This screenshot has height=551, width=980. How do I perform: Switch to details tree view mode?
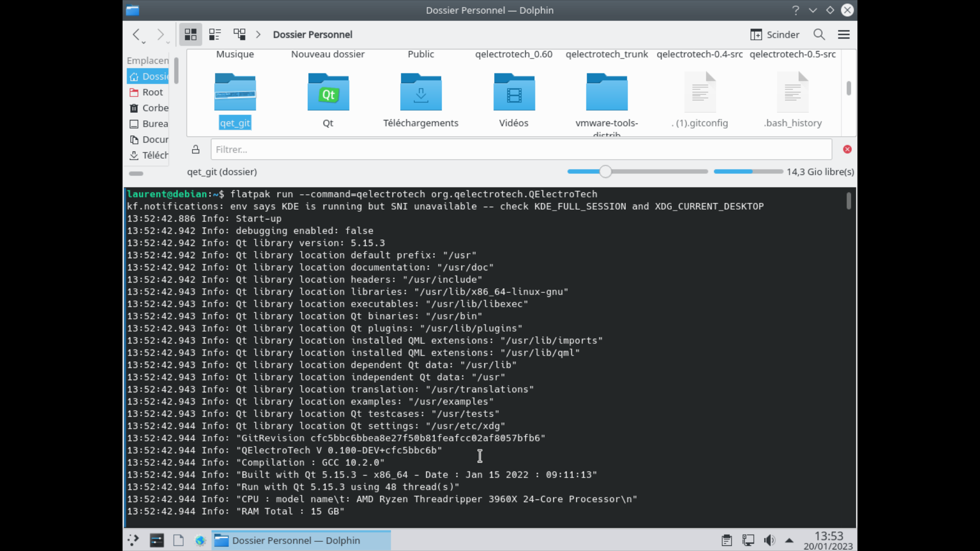click(239, 34)
